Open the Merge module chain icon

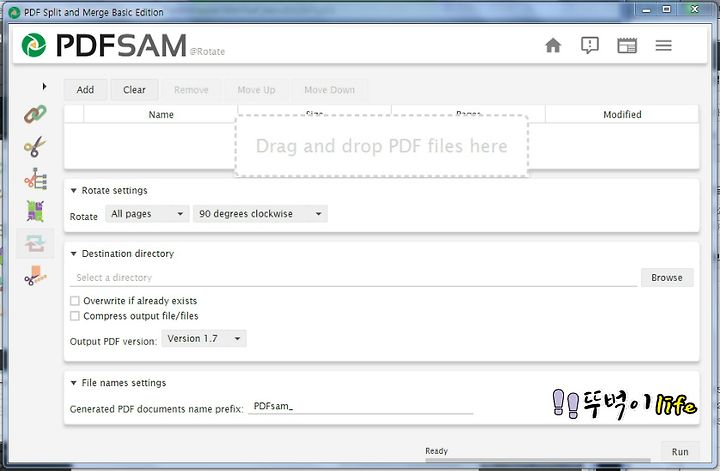coord(35,114)
